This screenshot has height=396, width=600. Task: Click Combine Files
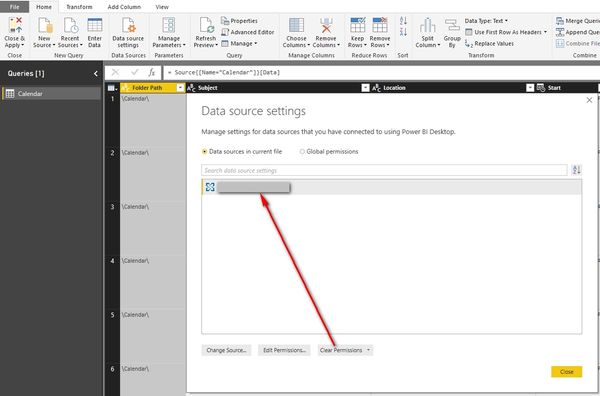tap(578, 44)
